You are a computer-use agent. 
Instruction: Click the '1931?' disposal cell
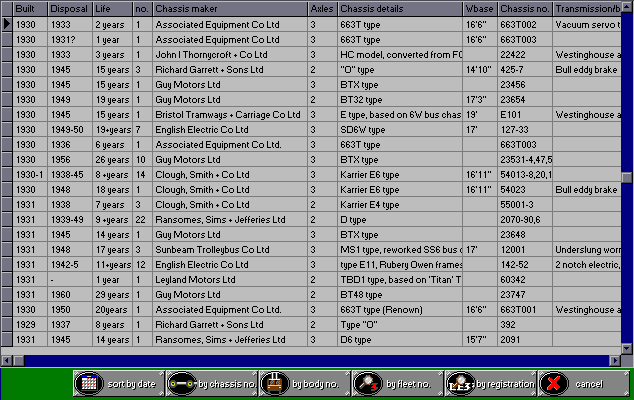coord(70,40)
